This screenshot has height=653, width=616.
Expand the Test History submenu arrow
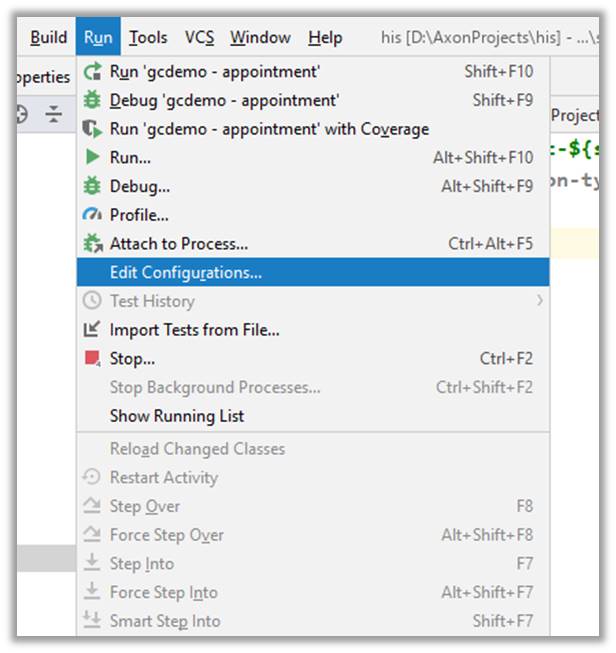[540, 300]
